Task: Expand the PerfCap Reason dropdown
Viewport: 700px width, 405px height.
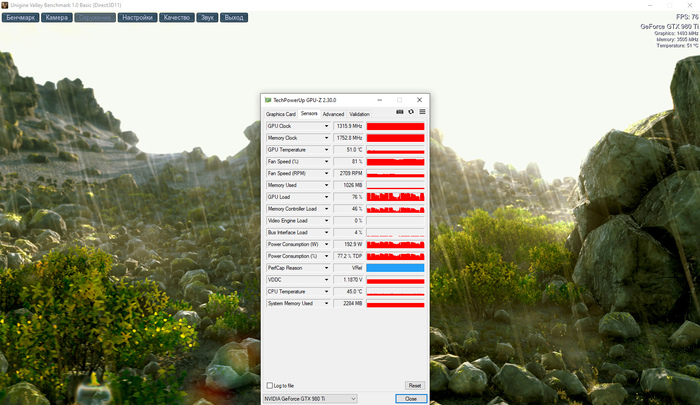Action: (x=326, y=268)
